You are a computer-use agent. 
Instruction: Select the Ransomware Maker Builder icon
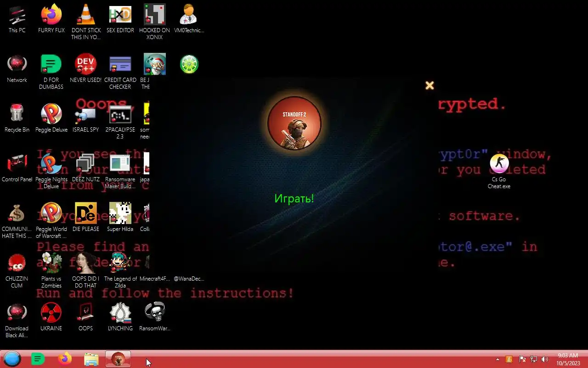click(120, 171)
